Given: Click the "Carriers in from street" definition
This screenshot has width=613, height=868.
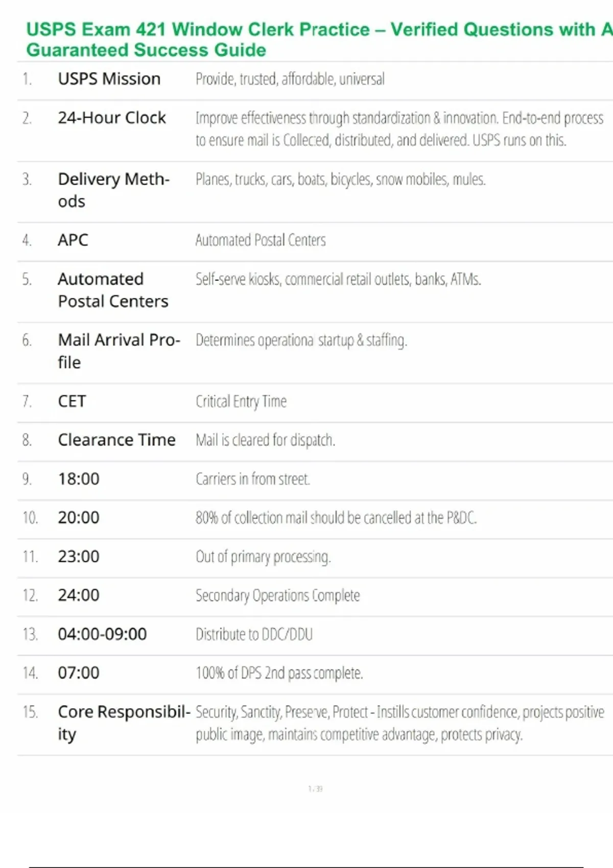Looking at the screenshot, I should tap(253, 479).
